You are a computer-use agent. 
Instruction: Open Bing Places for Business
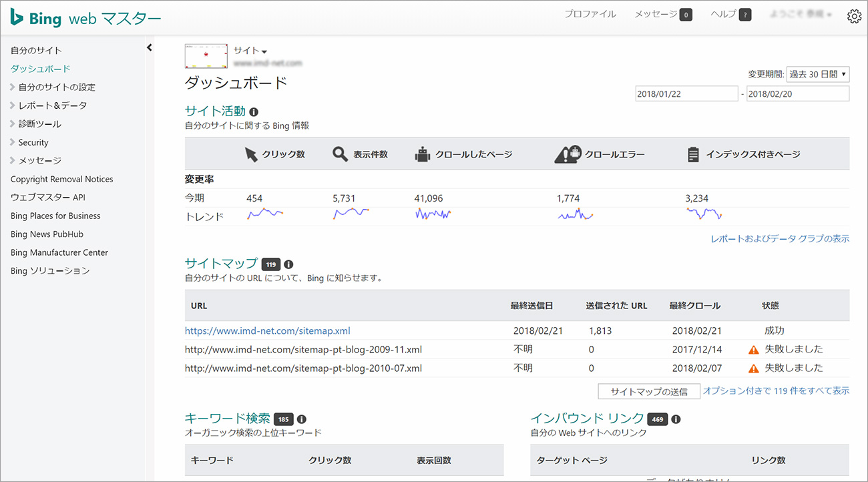[55, 216]
